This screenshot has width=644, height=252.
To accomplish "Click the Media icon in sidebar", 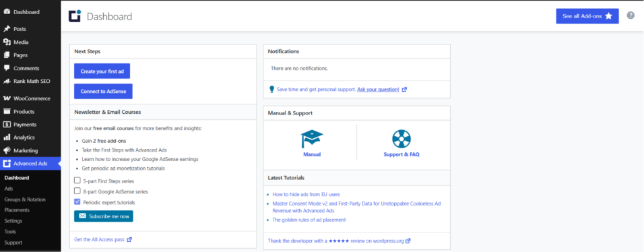I will [x=7, y=42].
